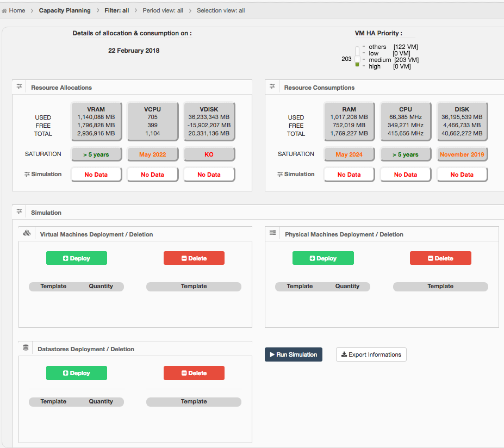Open the Period view: all selector
Screen dimensions: 504x448
click(x=163, y=10)
